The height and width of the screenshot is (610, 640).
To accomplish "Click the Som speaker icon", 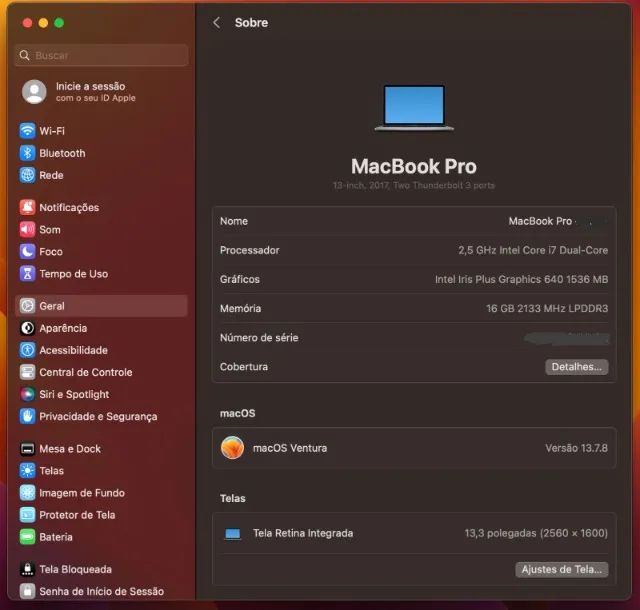I will [27, 229].
